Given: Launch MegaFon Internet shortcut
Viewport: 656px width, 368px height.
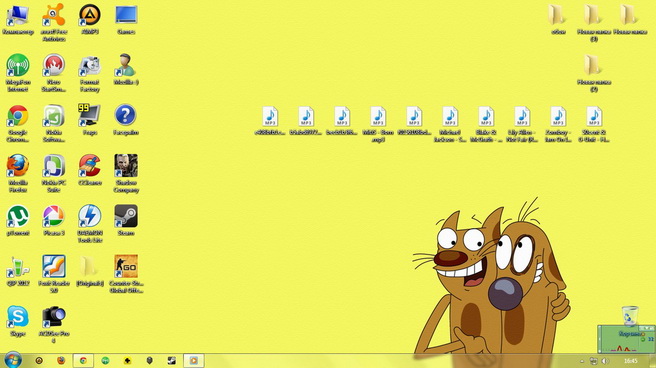Looking at the screenshot, I should coord(18,73).
